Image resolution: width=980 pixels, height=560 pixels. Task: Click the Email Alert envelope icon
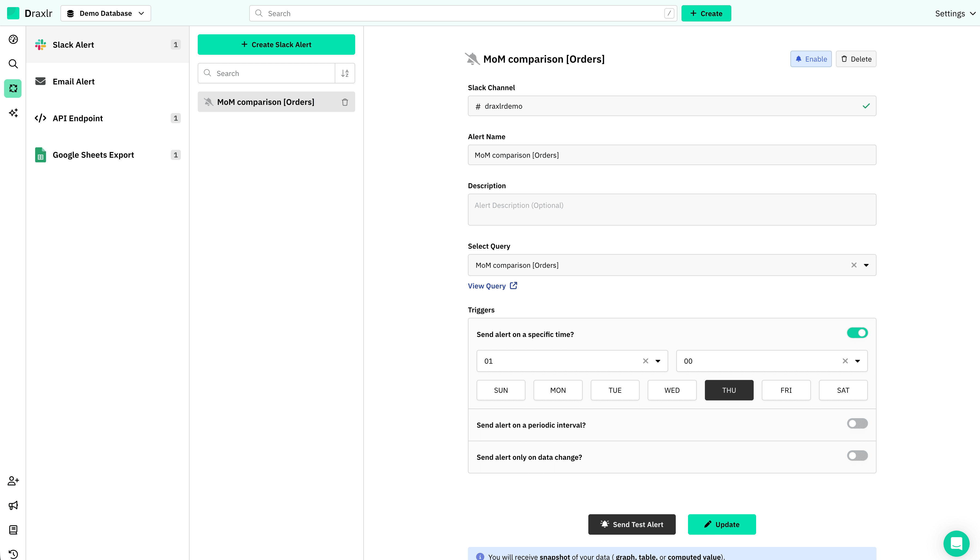pos(40,81)
